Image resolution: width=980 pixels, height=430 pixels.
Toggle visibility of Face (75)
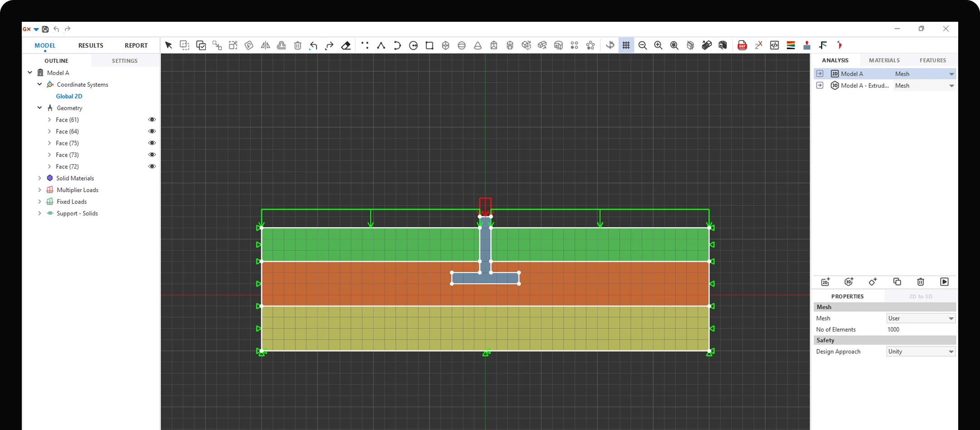tap(152, 143)
